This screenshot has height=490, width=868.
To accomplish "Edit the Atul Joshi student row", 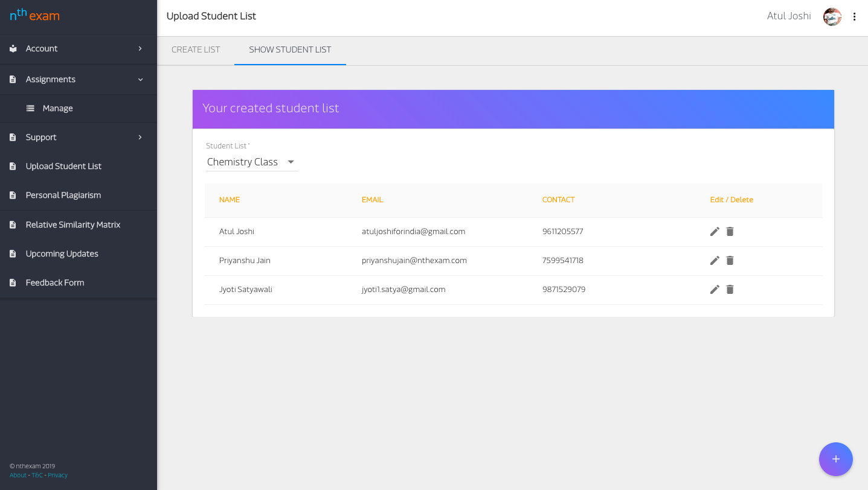I will tap(715, 232).
